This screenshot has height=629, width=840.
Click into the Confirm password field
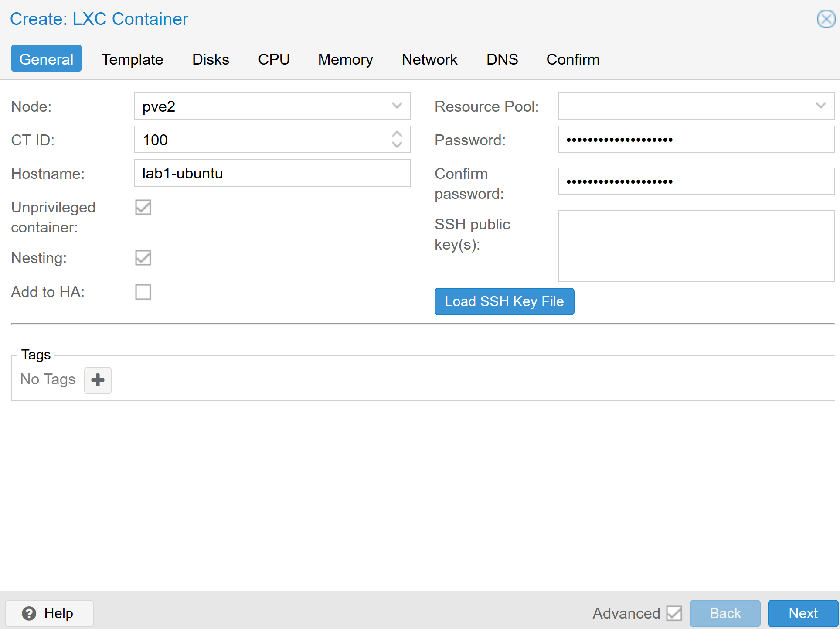(696, 181)
